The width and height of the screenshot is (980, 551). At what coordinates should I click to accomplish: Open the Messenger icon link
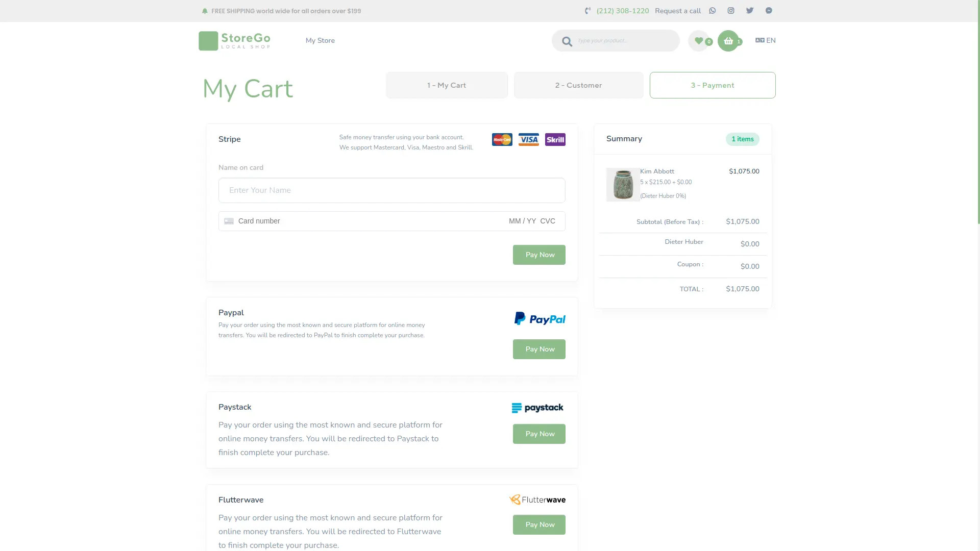pos(769,11)
